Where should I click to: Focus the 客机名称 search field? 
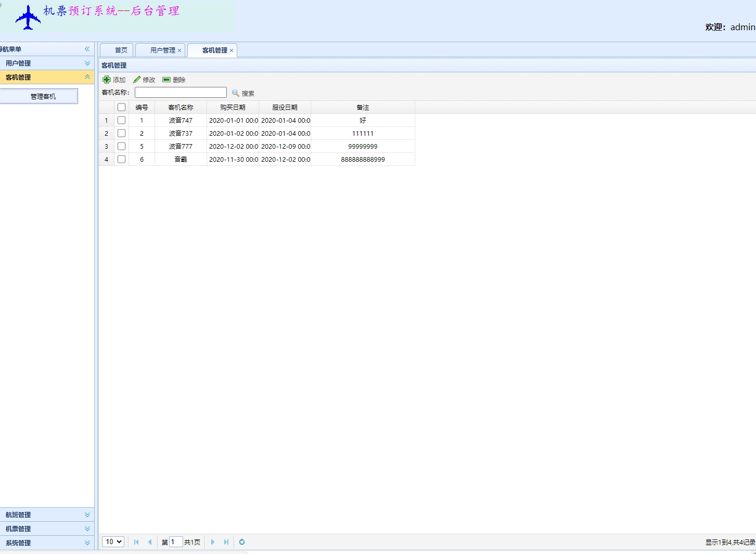[x=181, y=93]
